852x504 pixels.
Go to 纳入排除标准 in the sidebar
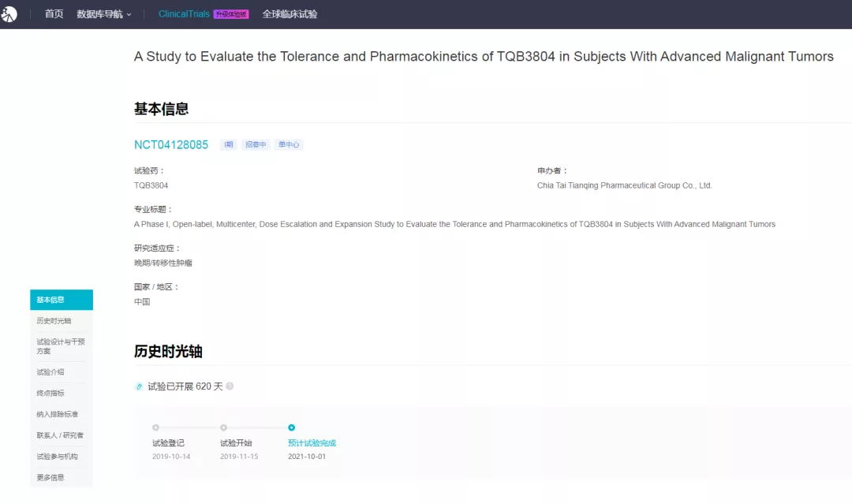pyautogui.click(x=57, y=414)
